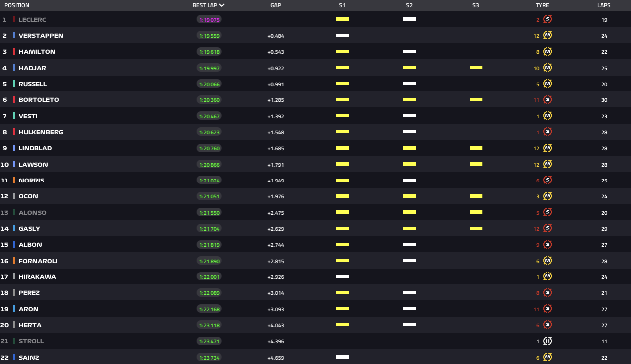The image size is (631, 364).
Task: Click the soft tyre icon in Bortoleto's row
Action: pyautogui.click(x=548, y=99)
